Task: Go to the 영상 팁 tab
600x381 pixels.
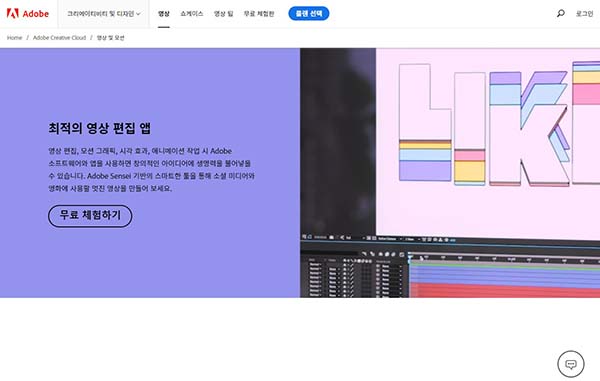Action: coord(223,14)
